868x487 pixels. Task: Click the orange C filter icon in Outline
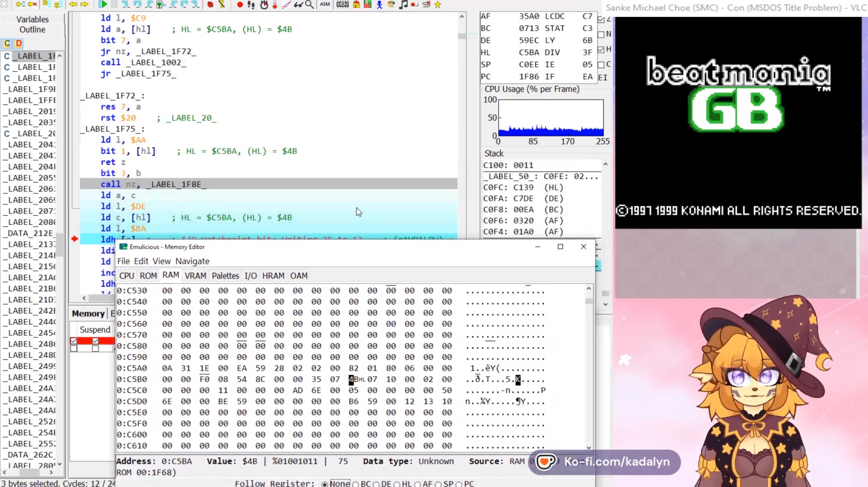(7, 43)
